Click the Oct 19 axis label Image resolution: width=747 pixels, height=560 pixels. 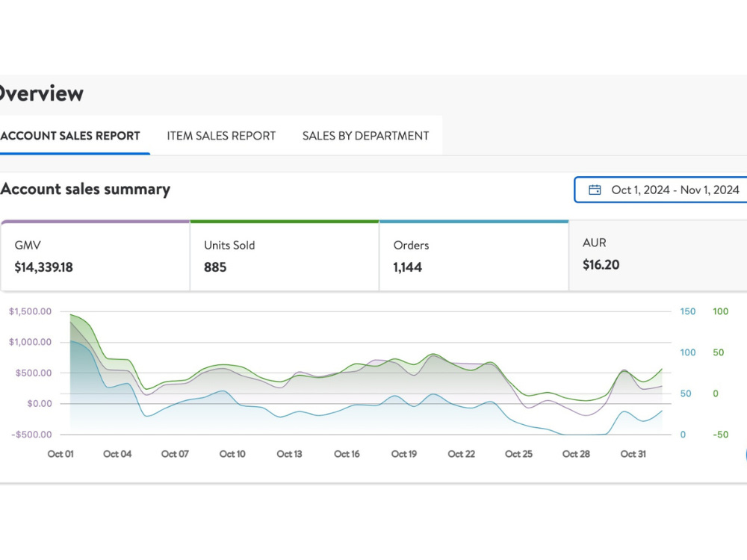(404, 454)
